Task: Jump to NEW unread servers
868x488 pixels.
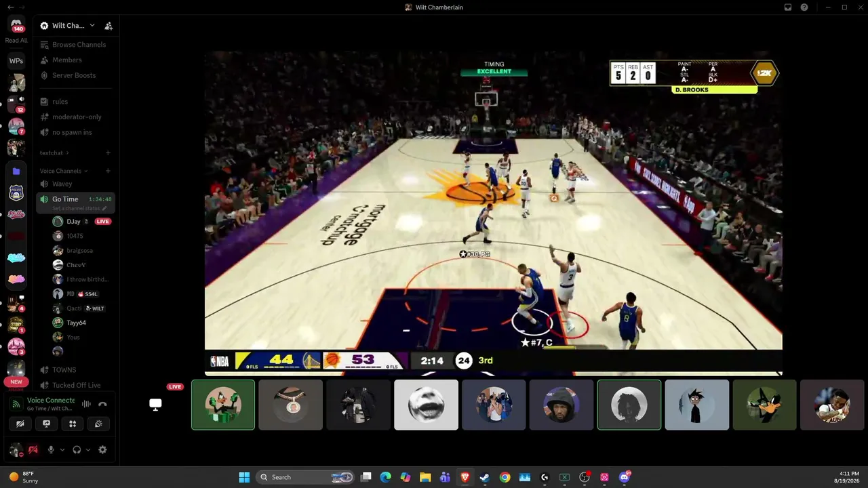Action: click(x=16, y=382)
